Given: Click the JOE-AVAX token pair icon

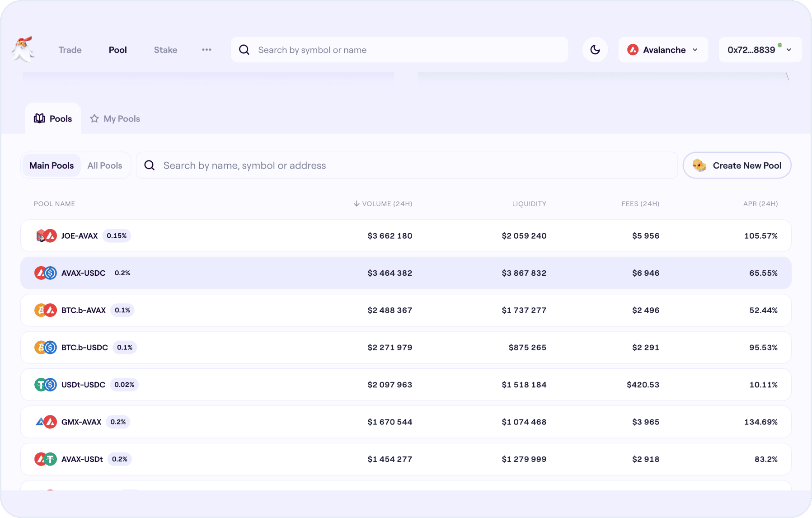Looking at the screenshot, I should [x=46, y=235].
